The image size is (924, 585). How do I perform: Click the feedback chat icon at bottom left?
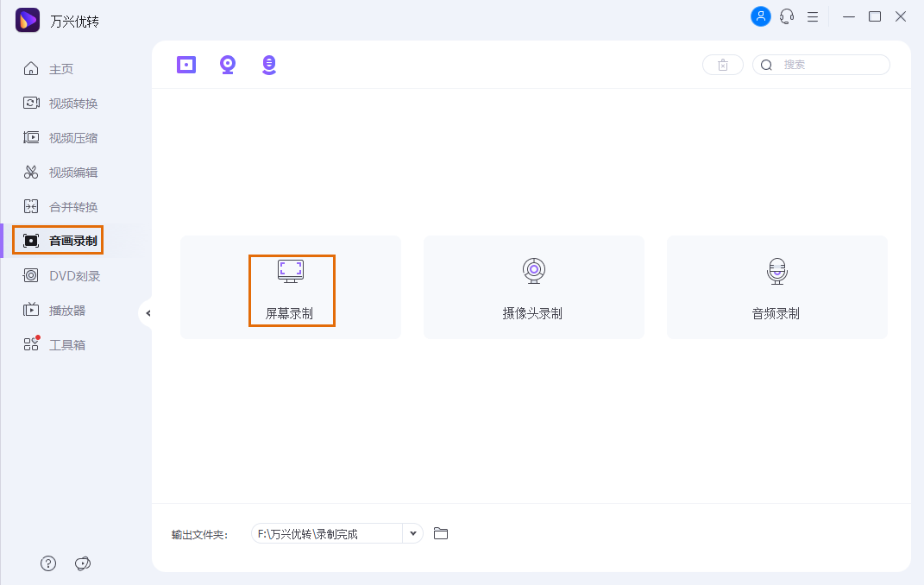pyautogui.click(x=82, y=563)
